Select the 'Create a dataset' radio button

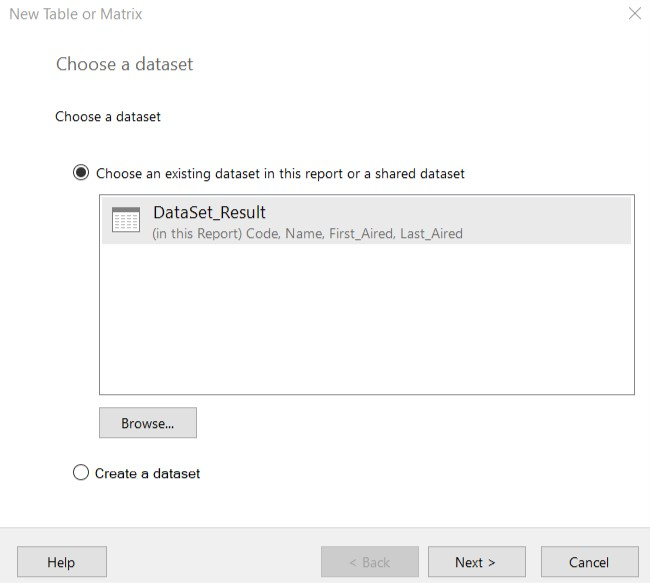click(x=81, y=473)
